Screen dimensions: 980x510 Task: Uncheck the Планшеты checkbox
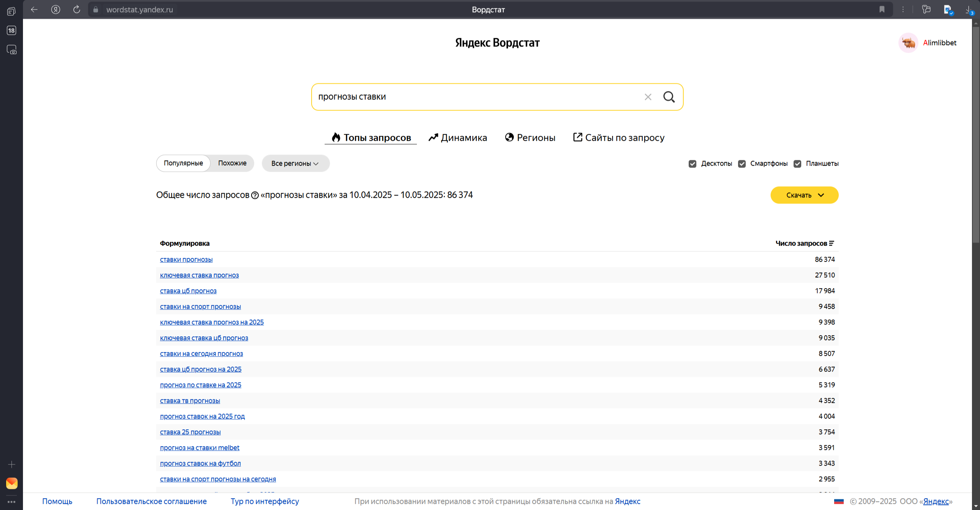click(x=797, y=164)
